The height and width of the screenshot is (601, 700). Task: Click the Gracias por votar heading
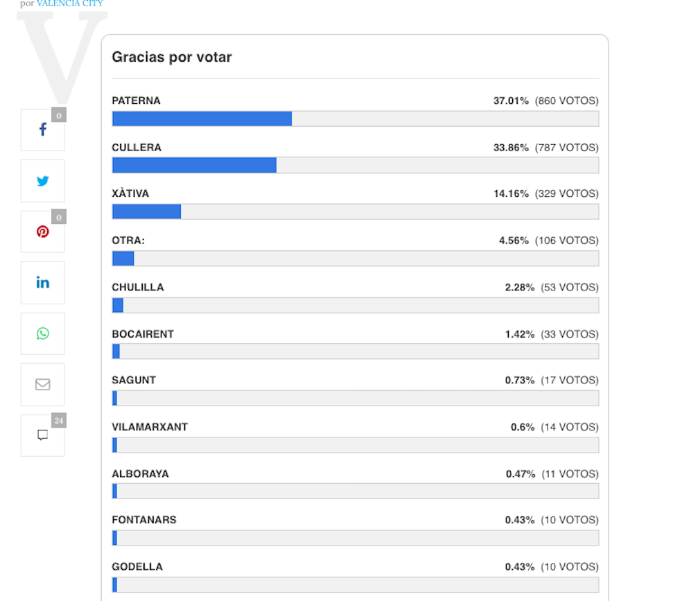[x=172, y=57]
